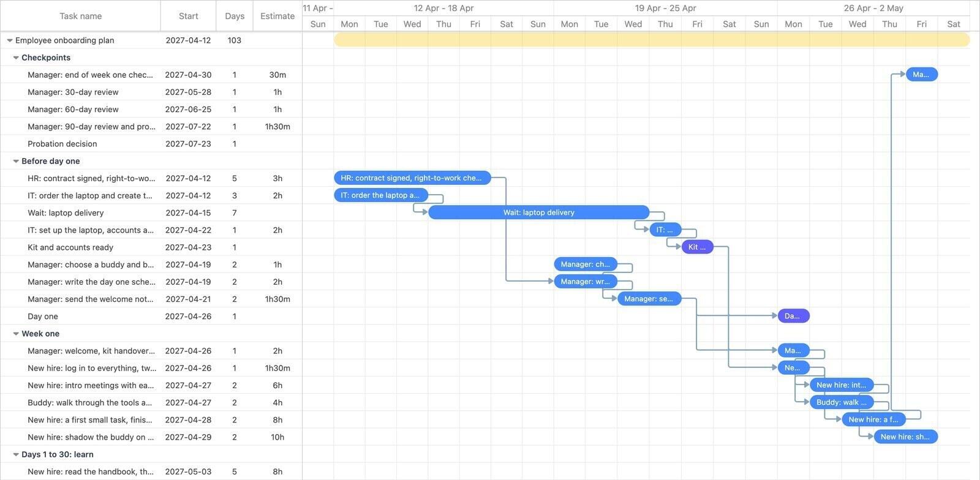This screenshot has height=480, width=980.
Task: Select the Day one milestone bar in the chart
Action: [794, 316]
